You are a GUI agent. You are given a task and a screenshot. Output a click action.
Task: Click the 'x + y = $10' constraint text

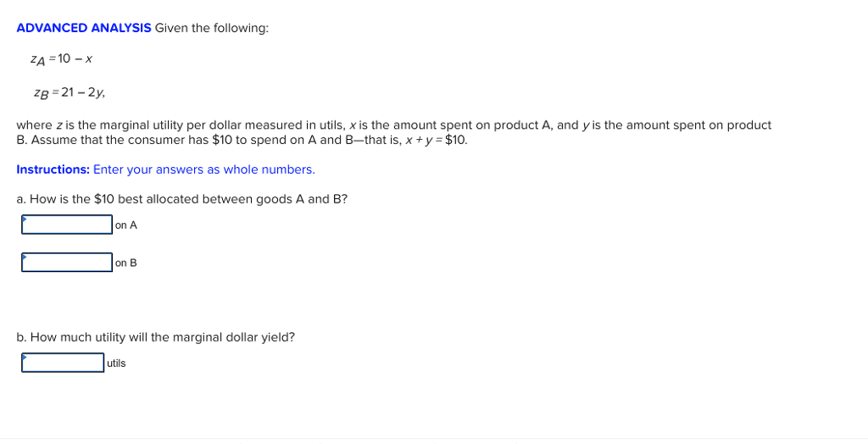437,140
